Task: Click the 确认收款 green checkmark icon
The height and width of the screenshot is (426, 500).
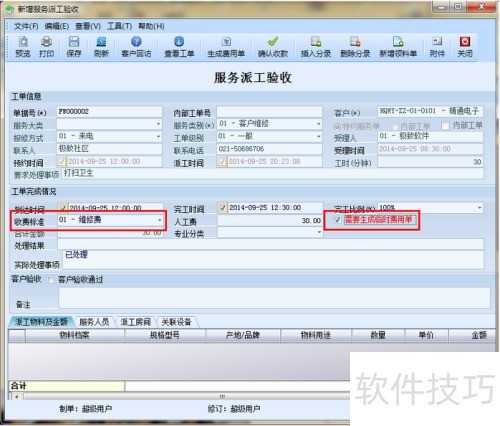Action: [x=273, y=42]
